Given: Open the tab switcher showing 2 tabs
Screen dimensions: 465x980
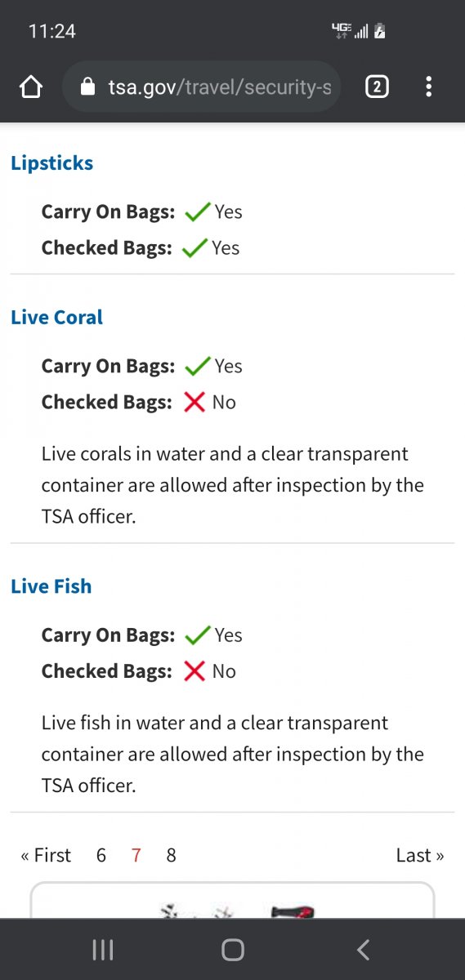Looking at the screenshot, I should pyautogui.click(x=376, y=87).
